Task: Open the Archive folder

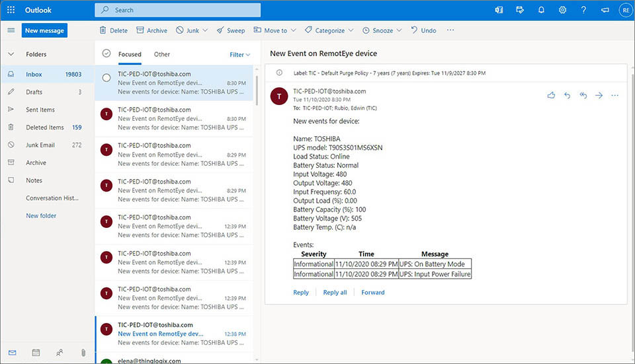Action: click(x=48, y=163)
